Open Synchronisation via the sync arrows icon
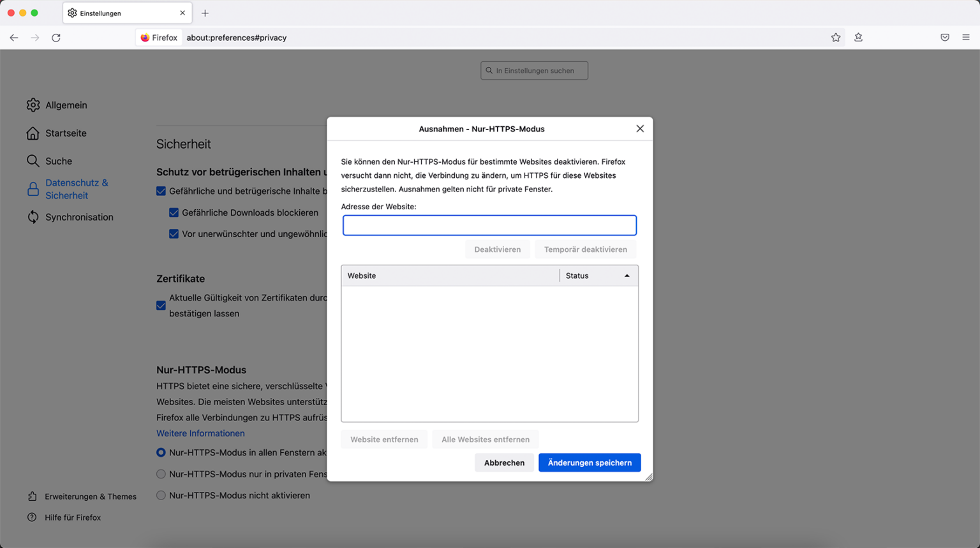Image resolution: width=980 pixels, height=548 pixels. [33, 217]
